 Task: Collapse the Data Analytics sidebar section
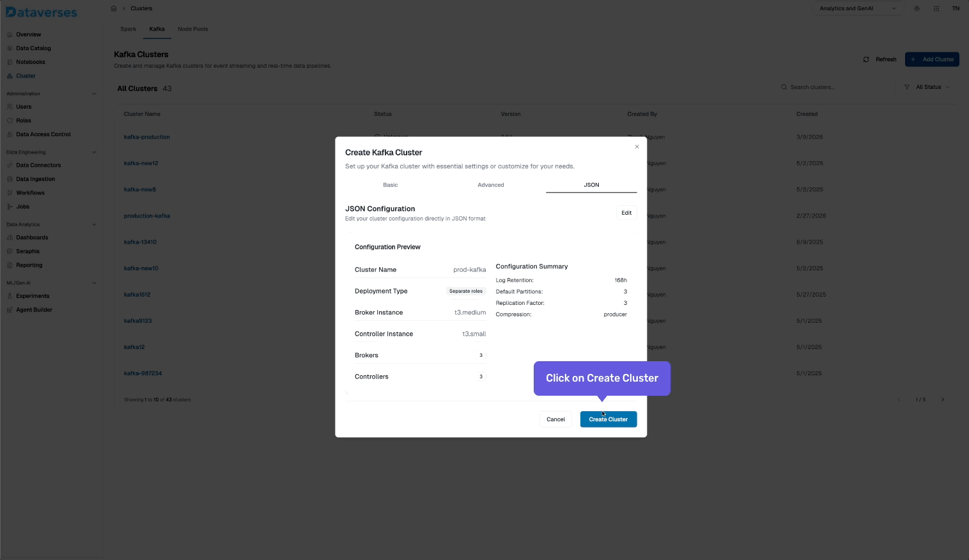(x=94, y=224)
